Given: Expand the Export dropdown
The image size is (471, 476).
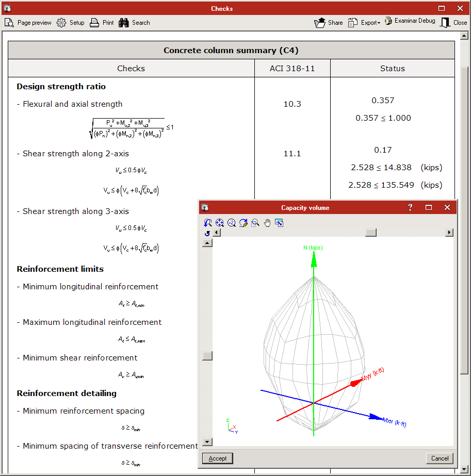Looking at the screenshot, I should [x=364, y=23].
